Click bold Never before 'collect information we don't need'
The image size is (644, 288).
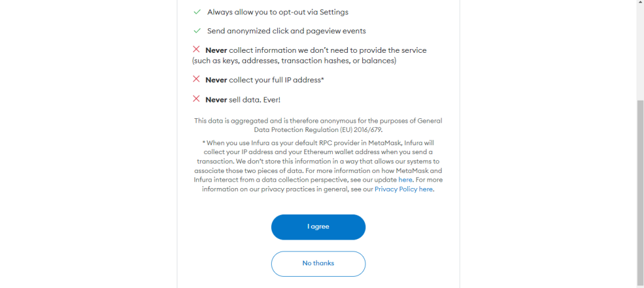pyautogui.click(x=216, y=50)
